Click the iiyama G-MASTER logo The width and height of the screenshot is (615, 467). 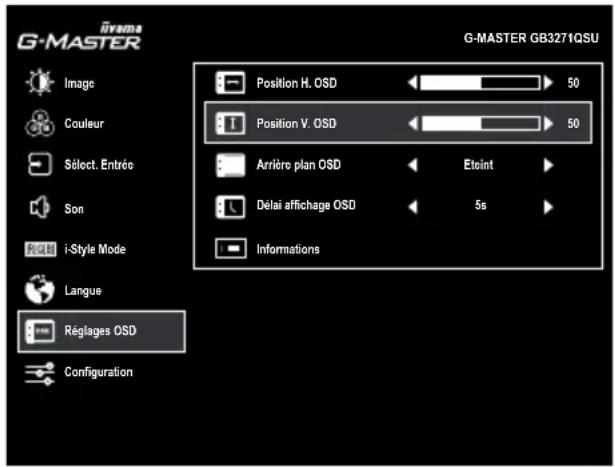[80, 37]
